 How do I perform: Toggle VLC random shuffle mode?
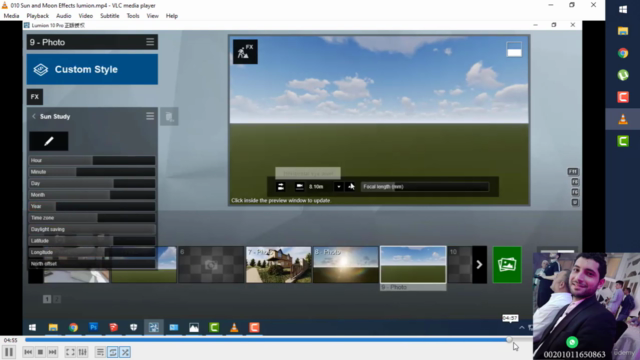pos(125,352)
